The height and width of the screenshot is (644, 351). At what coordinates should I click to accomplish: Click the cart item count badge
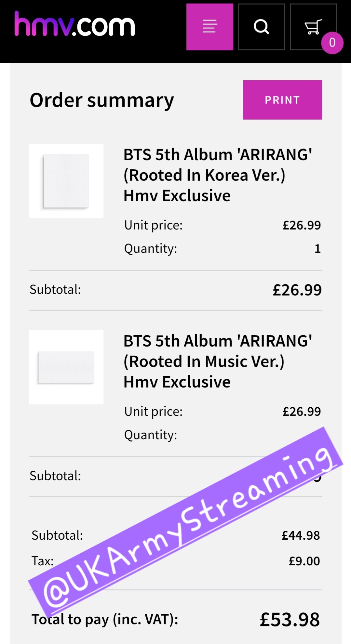(332, 43)
